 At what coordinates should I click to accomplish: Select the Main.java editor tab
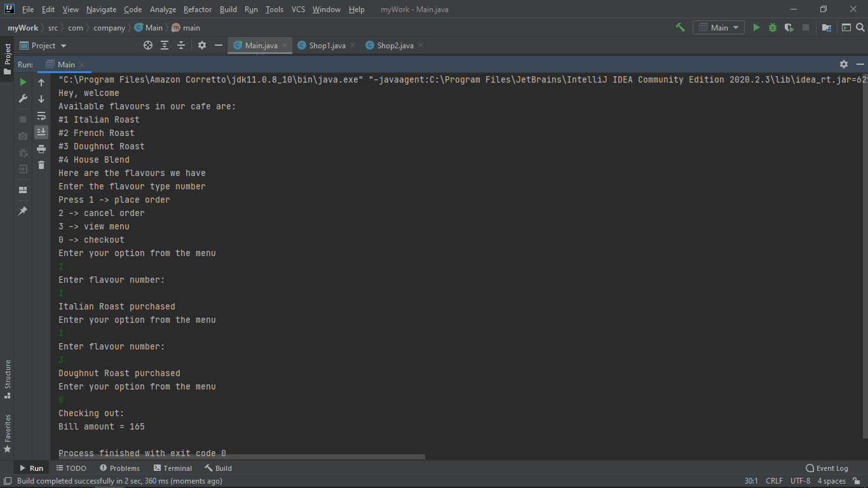coord(261,46)
